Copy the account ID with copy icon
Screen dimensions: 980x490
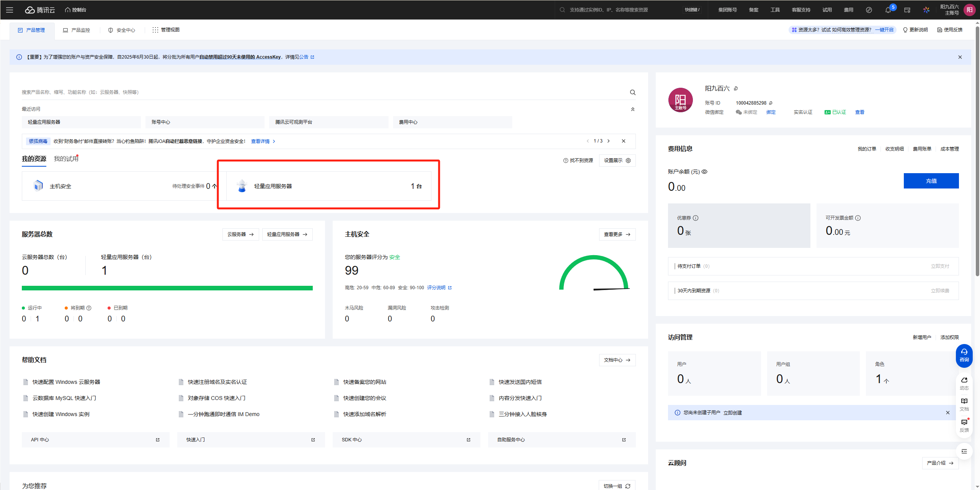pyautogui.click(x=771, y=103)
